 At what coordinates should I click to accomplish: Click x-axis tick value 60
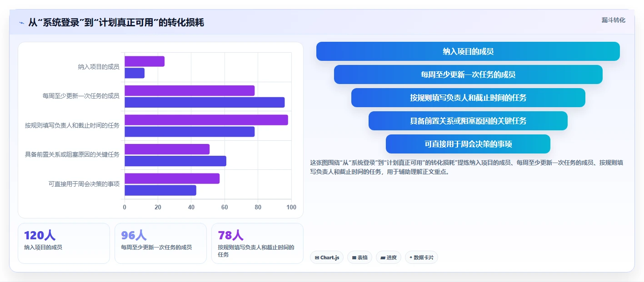[225, 207]
